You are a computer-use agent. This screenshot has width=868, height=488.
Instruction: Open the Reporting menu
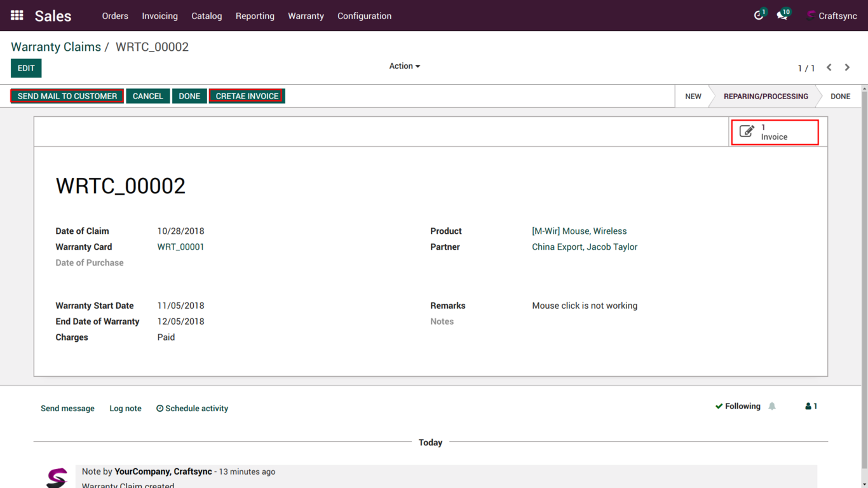pyautogui.click(x=255, y=16)
